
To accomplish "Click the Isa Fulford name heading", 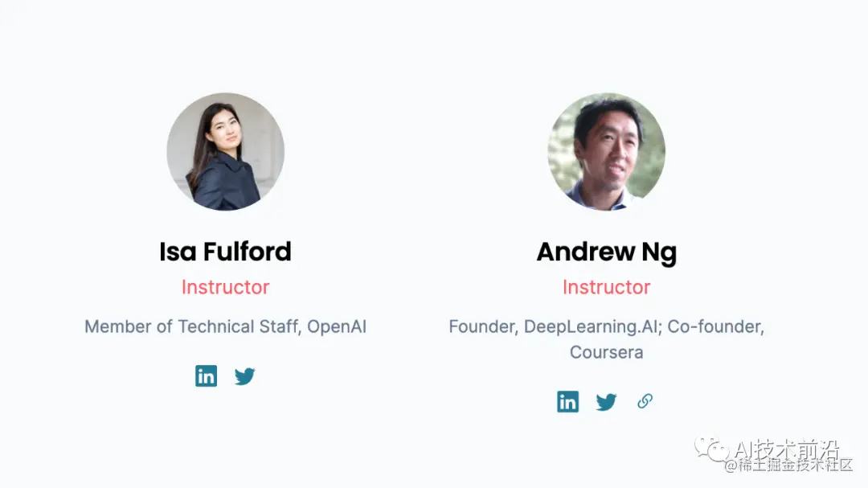I will [225, 252].
